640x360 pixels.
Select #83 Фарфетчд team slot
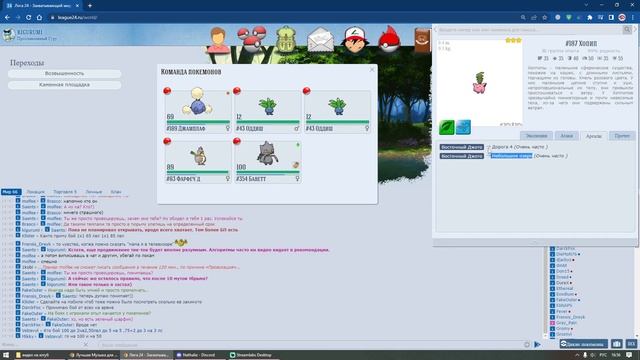[198, 161]
